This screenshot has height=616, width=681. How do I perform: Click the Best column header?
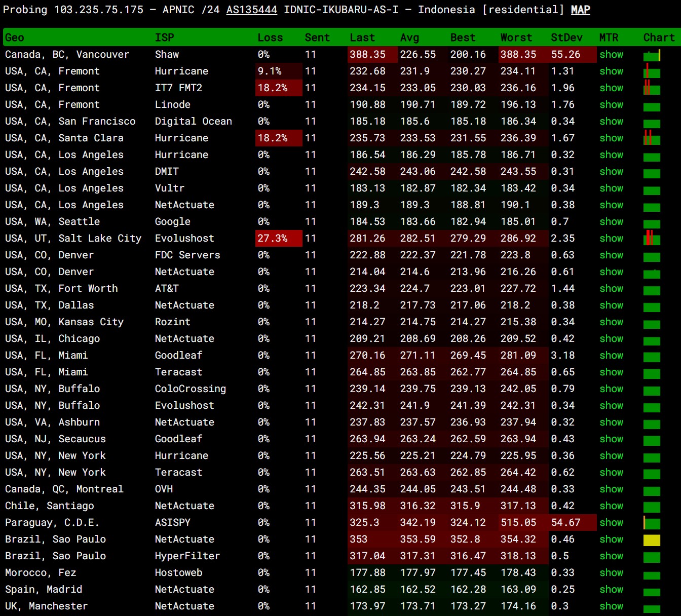click(463, 37)
